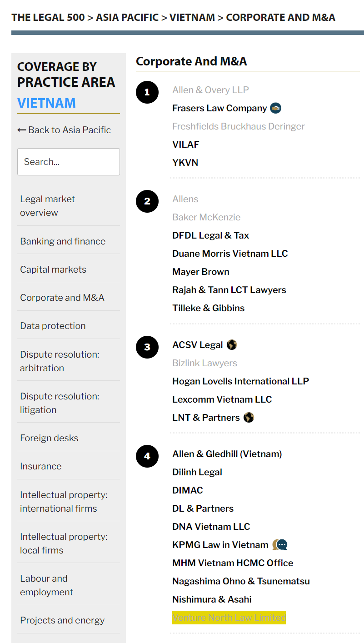Open Tilleke & Gibbins firm link
This screenshot has width=364, height=643.
[209, 308]
